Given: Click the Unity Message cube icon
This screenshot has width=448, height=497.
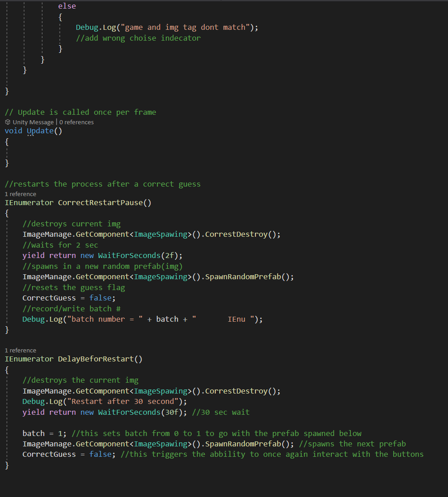Looking at the screenshot, I should point(8,122).
